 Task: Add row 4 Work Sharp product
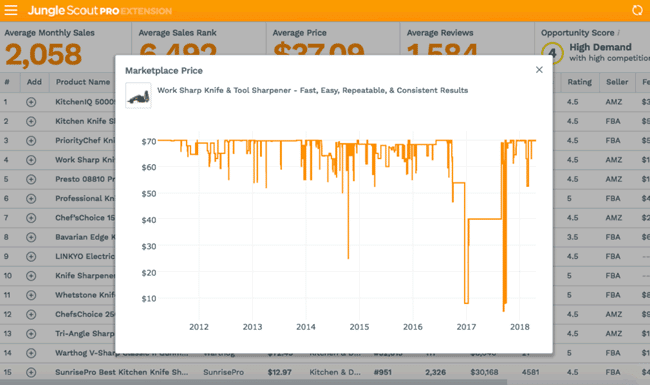31,160
